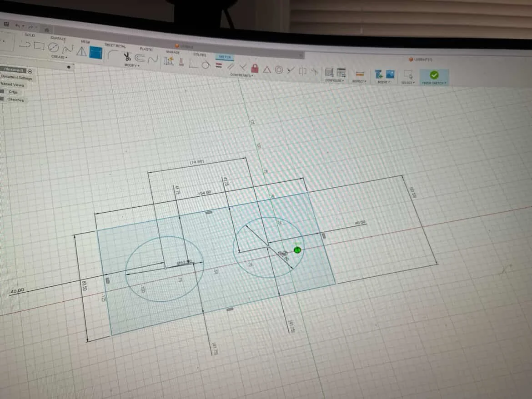
Task: Switch to the SURFACE tab
Action: pos(58,38)
